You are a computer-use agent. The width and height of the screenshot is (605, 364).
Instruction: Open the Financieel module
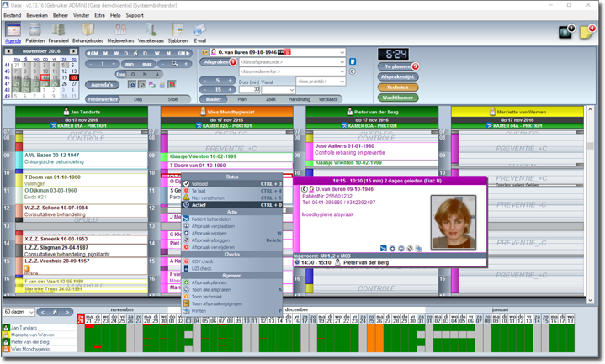point(59,33)
